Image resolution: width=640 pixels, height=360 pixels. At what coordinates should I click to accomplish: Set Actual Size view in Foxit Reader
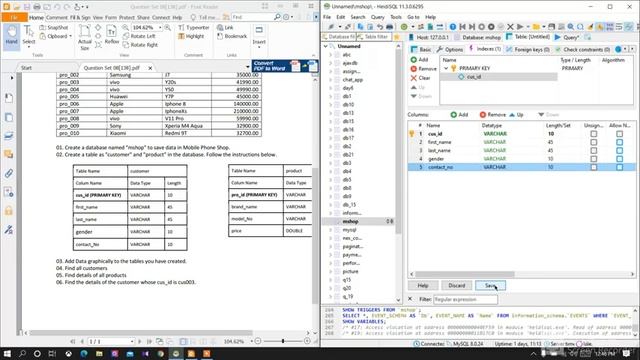84,37
